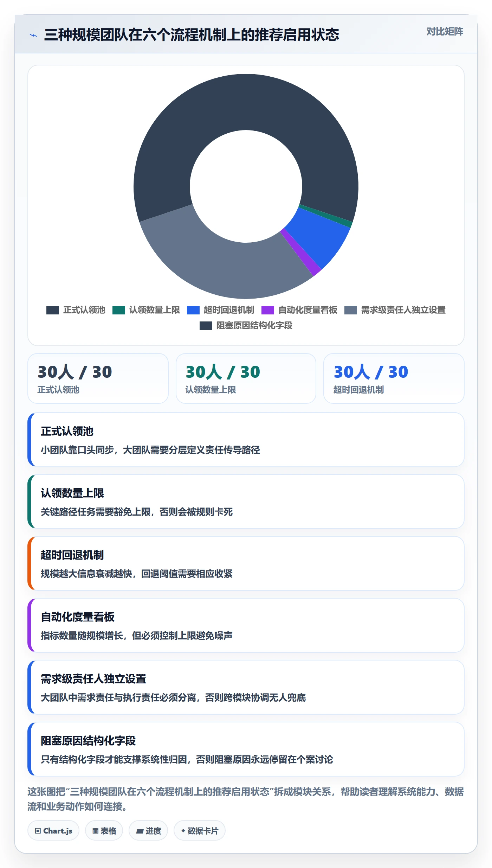The image size is (492, 868).
Task: Select the 正式认领池 stat card showing 30人 / 30
Action: click(x=98, y=378)
